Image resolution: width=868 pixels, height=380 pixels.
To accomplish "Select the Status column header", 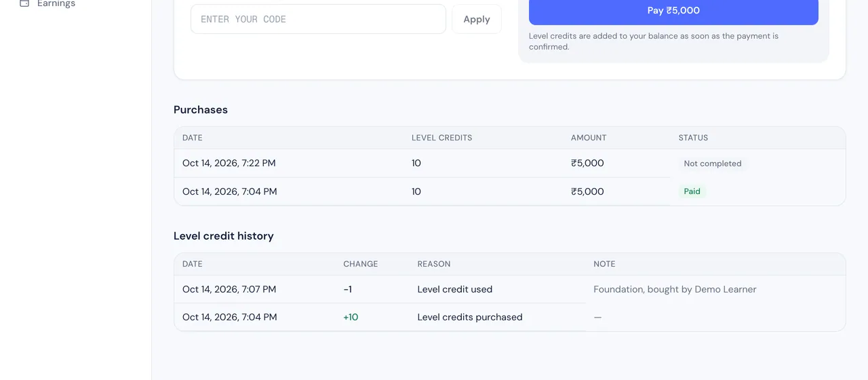I will (x=693, y=138).
